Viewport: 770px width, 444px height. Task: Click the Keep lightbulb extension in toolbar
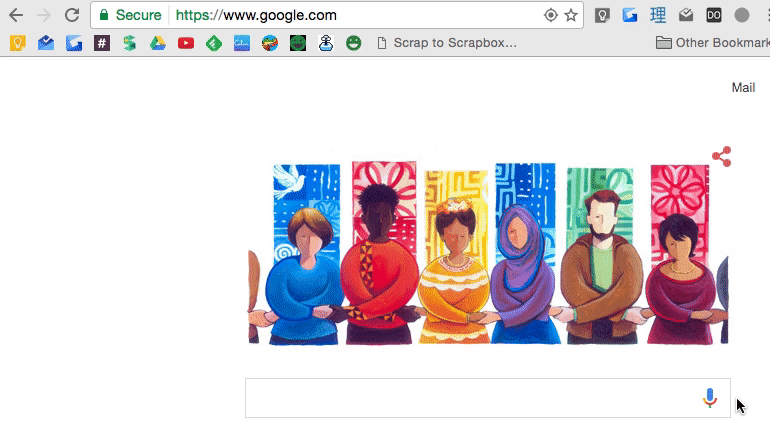[x=602, y=15]
